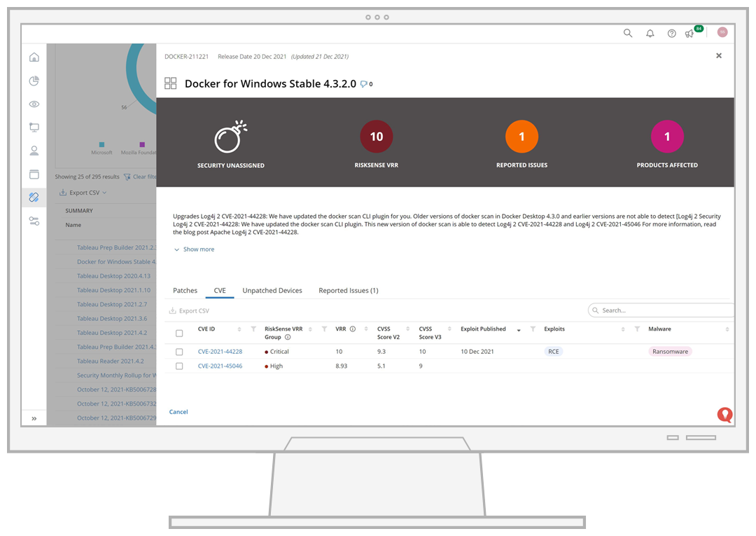The width and height of the screenshot is (756, 536).
Task: Click the Ransomware malware tag
Action: point(670,352)
